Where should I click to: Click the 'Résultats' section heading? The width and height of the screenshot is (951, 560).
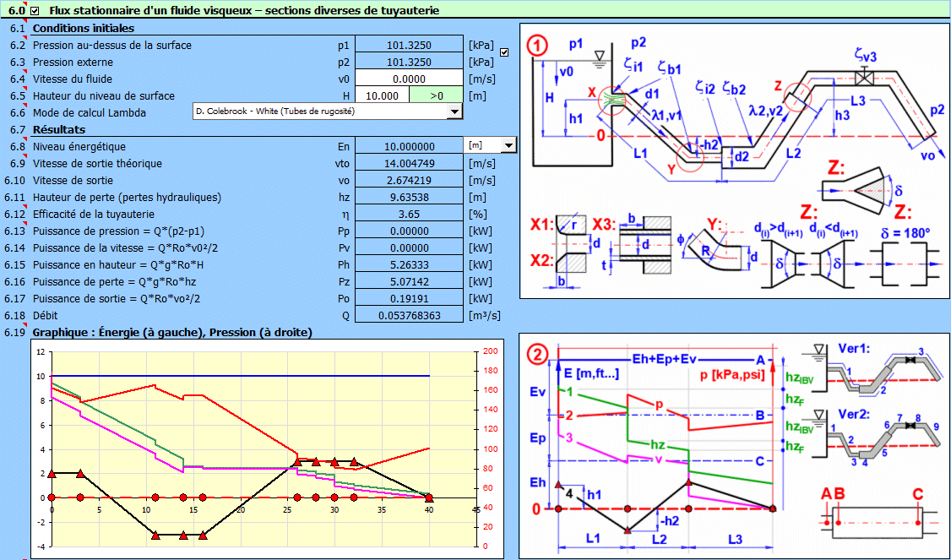[x=59, y=129]
